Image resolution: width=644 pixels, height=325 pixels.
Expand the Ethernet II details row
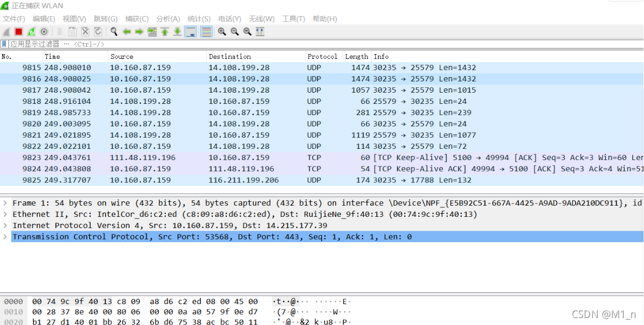click(5, 214)
